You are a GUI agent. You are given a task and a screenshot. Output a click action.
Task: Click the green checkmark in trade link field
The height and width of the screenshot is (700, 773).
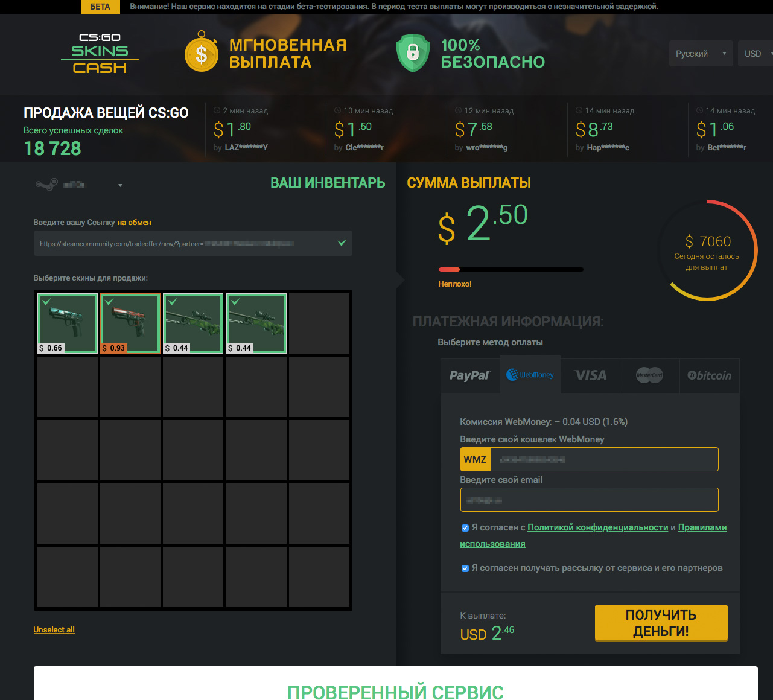click(342, 243)
